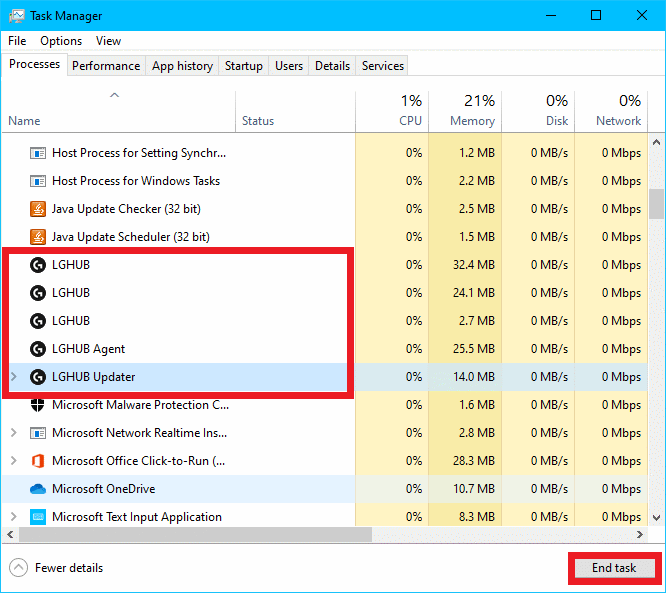The image size is (666, 593).
Task: Click the Microsoft OneDrive cloud icon
Action: coord(38,489)
